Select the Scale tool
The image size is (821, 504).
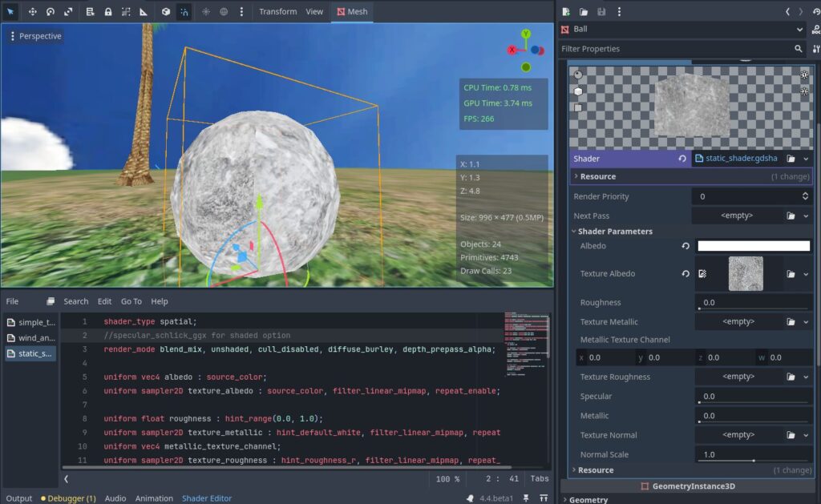tap(69, 11)
